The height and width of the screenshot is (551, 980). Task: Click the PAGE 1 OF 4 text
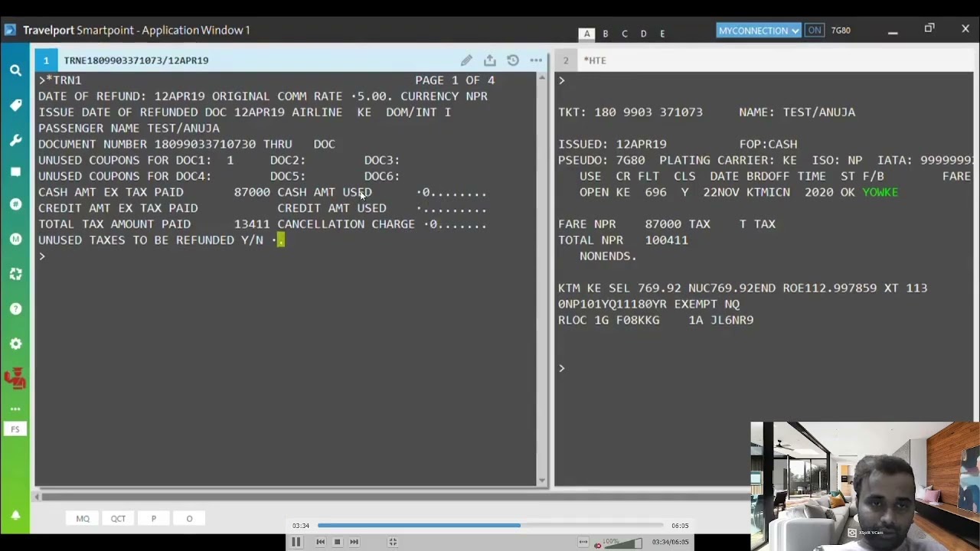pyautogui.click(x=455, y=80)
